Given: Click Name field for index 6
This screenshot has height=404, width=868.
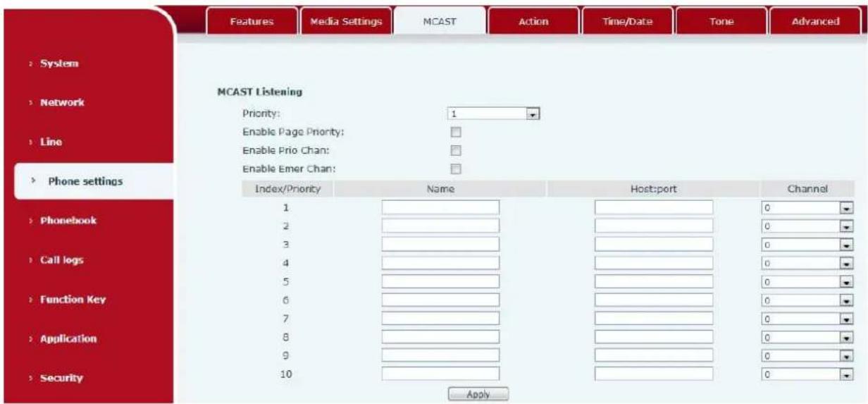Looking at the screenshot, I should (440, 299).
